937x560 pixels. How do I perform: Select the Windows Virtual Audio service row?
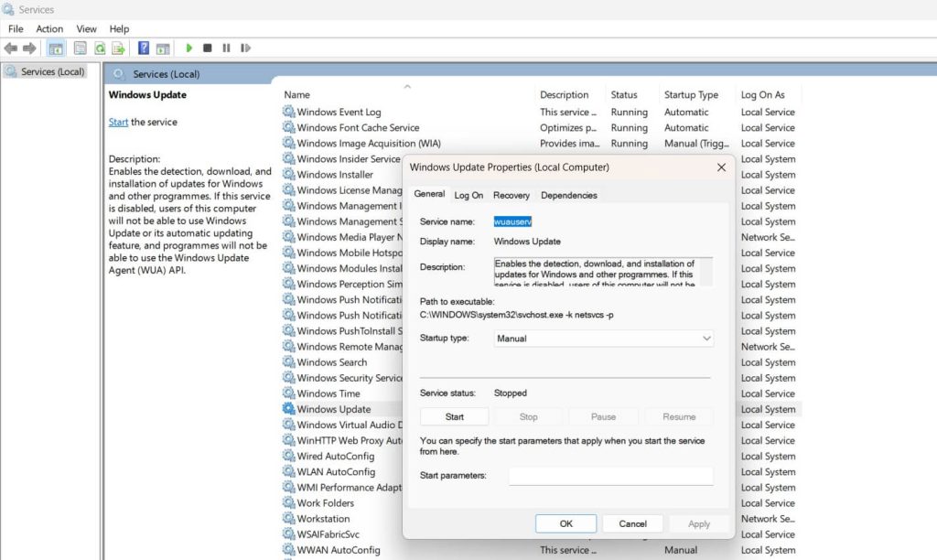350,425
